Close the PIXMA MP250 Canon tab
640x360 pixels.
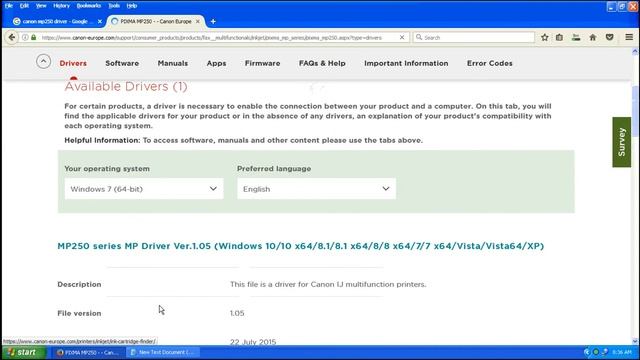[198, 21]
